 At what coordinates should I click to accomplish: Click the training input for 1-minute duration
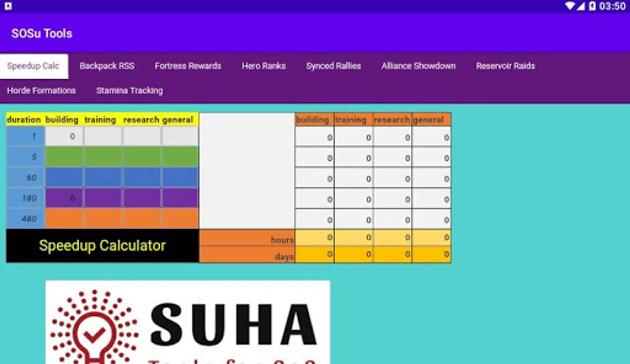pos(103,136)
